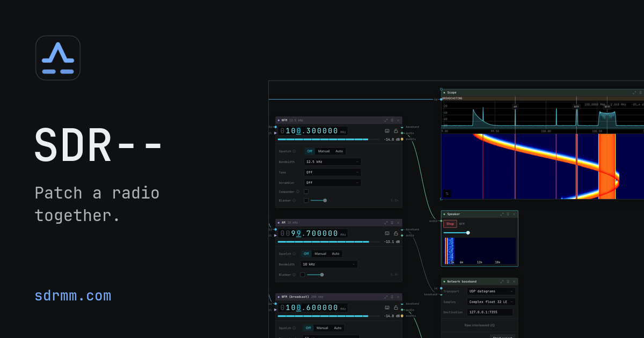
Task: Open keypad entry on WFM panel
Action: (387, 308)
